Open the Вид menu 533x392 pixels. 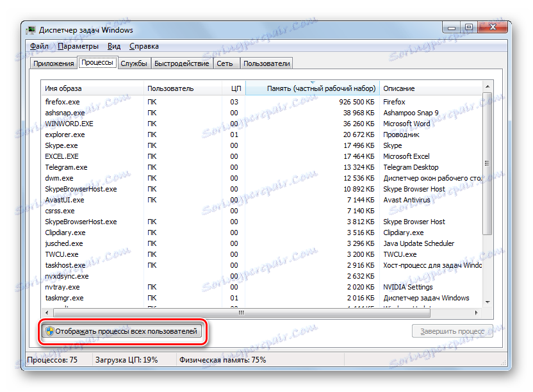click(x=114, y=46)
